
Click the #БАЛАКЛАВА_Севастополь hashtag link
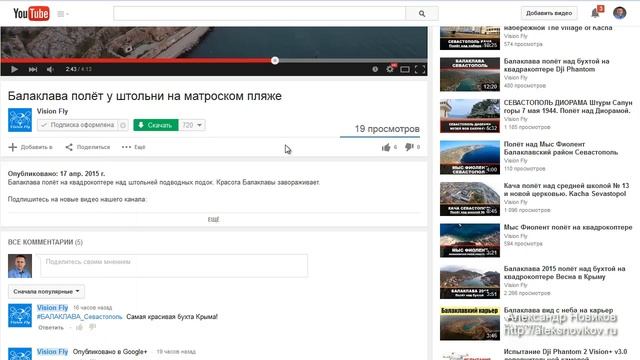click(x=80, y=317)
